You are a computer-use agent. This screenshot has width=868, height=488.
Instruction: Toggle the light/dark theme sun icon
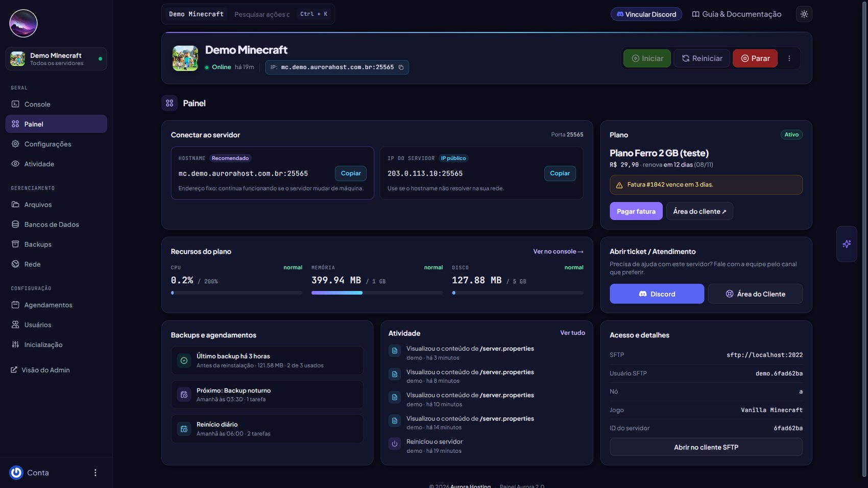coord(804,14)
